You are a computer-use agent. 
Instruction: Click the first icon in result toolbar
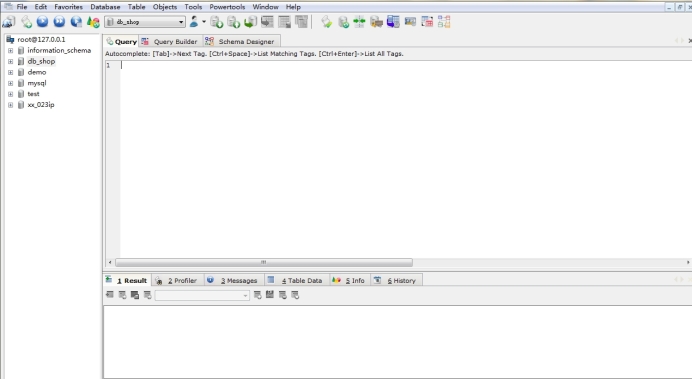click(x=109, y=295)
